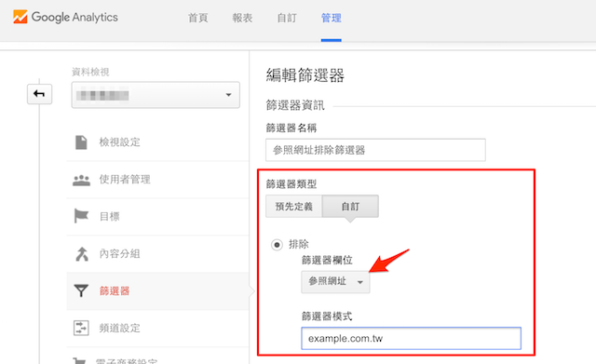The image size is (596, 364).
Task: Click the 篩選器資訊 section label
Action: (295, 105)
